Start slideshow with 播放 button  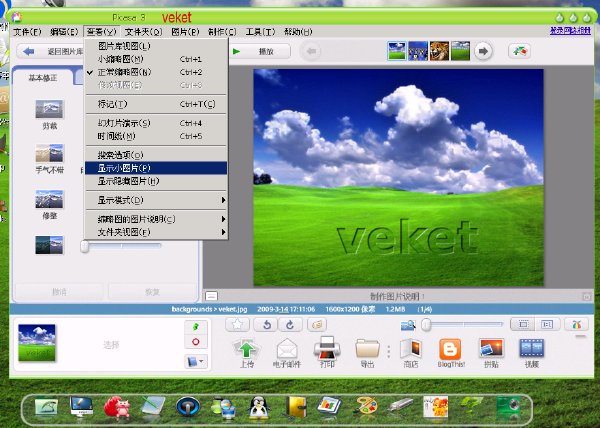tap(259, 51)
